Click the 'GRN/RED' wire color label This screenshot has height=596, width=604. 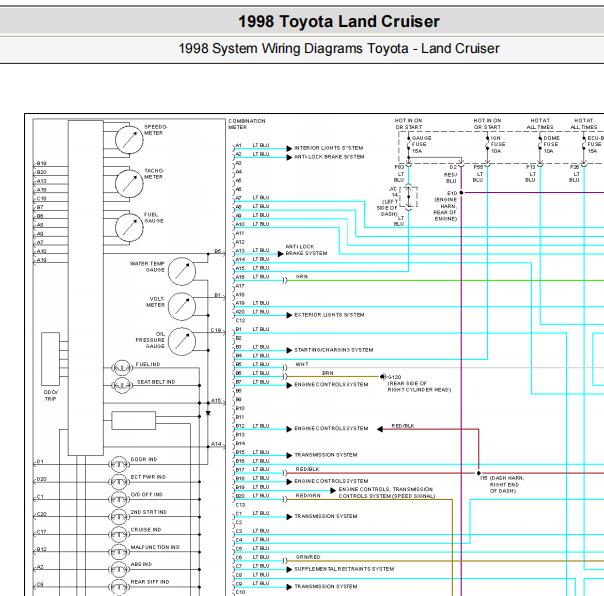308,557
